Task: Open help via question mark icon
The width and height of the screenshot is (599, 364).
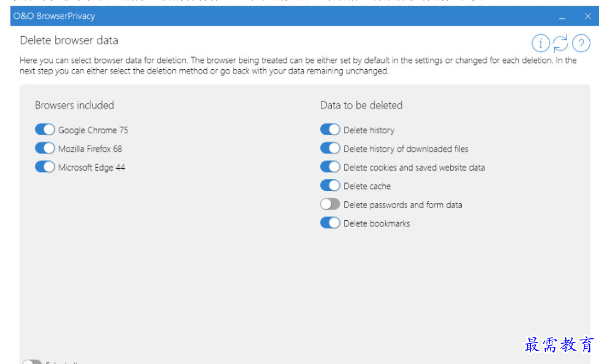Action: tap(581, 43)
